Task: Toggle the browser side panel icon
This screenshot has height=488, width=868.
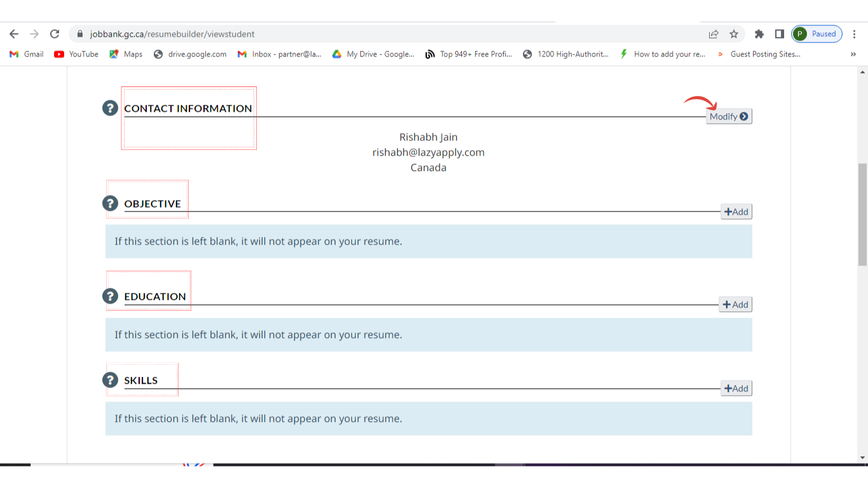Action: pos(779,34)
